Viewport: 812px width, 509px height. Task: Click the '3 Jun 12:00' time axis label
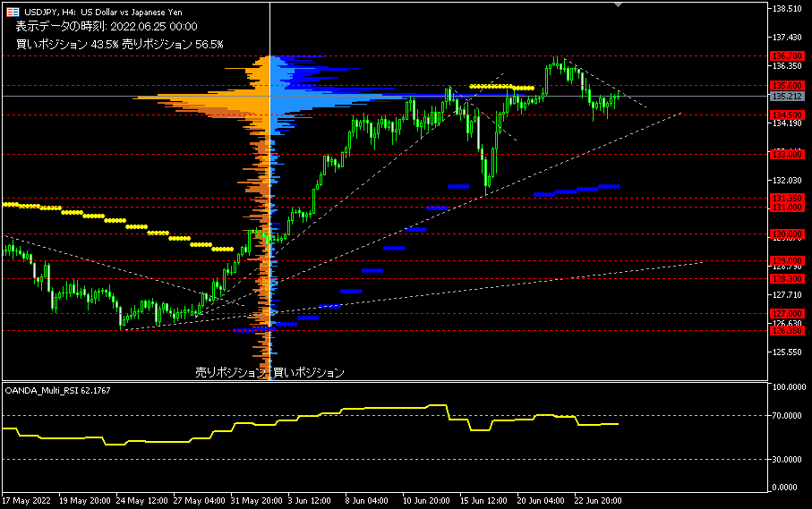point(310,501)
